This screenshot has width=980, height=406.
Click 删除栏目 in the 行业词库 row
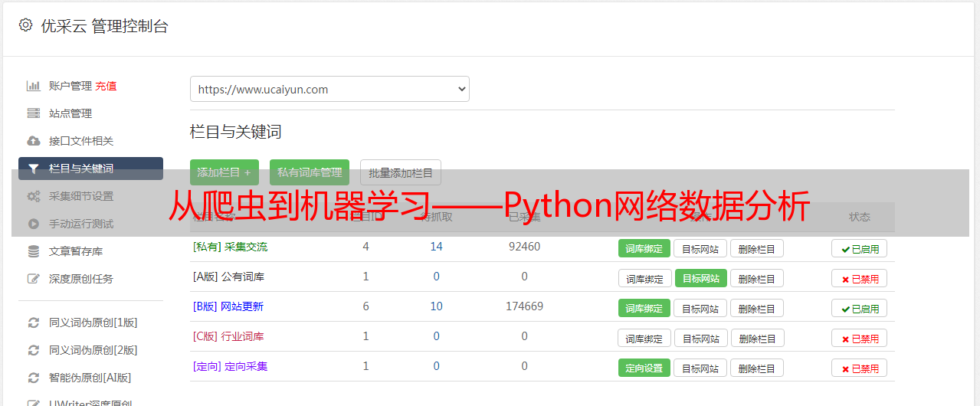tap(757, 338)
